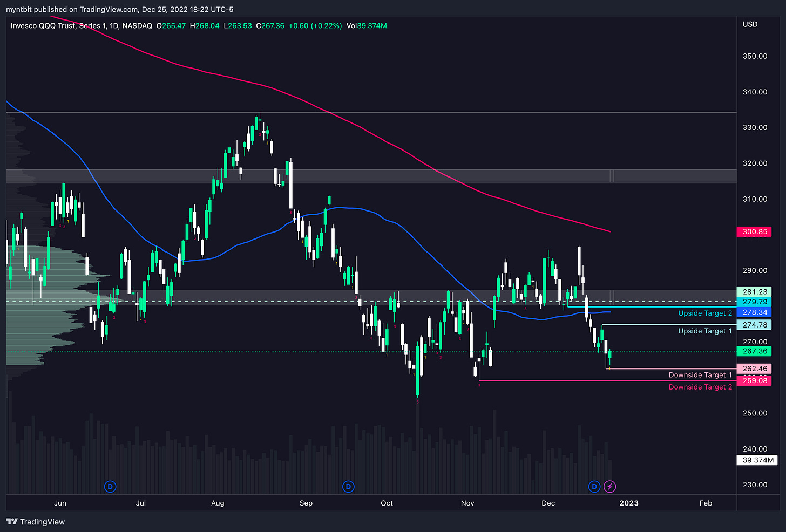The image size is (786, 532).
Task: Click the low price L263.53 in legend
Action: [238, 26]
